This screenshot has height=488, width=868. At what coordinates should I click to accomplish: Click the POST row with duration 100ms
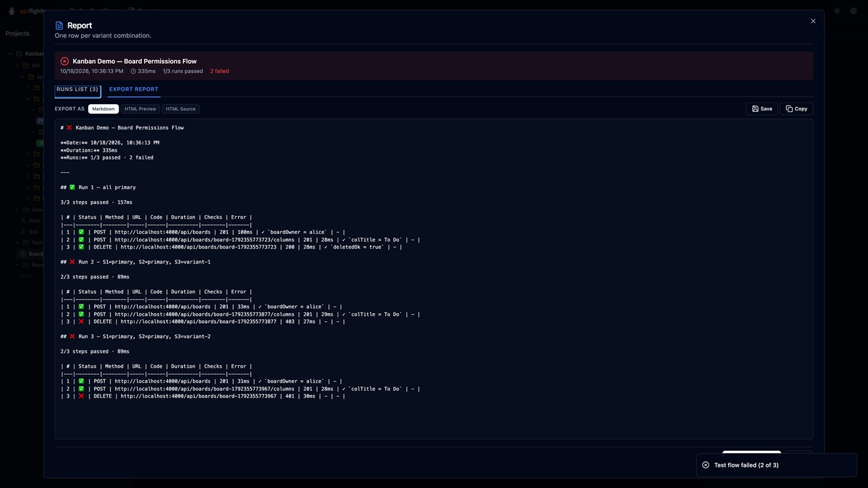click(203, 233)
